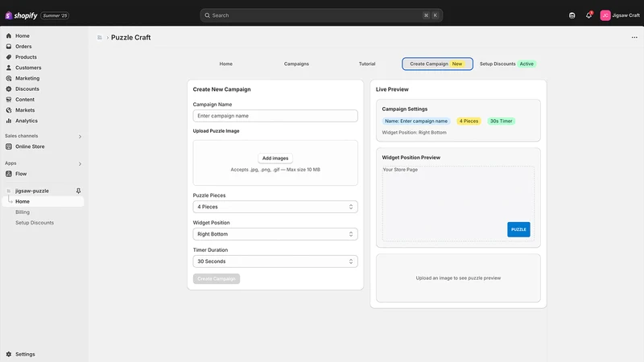Click the '4 Pieces' yellow badge
The height and width of the screenshot is (362, 644).
pos(469,121)
